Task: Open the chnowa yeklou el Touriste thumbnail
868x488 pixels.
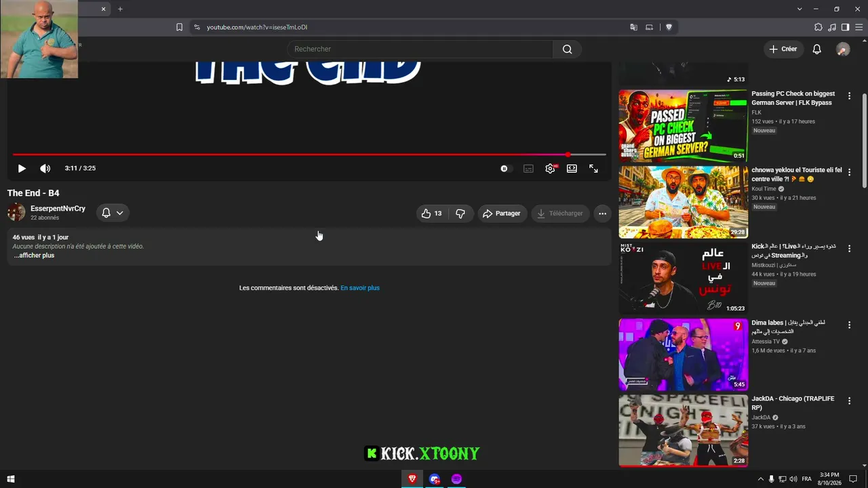Action: pyautogui.click(x=683, y=202)
